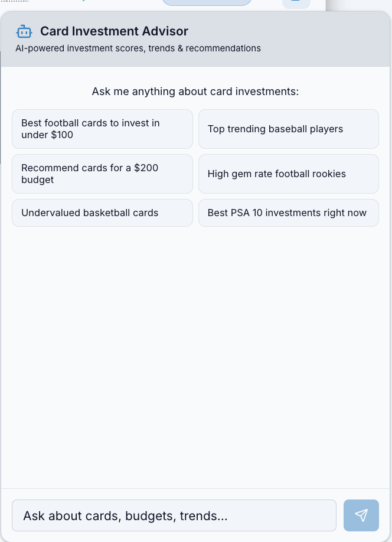This screenshot has width=392, height=542.
Task: Click the AI-powered recommendations subtitle text
Action: 138,48
